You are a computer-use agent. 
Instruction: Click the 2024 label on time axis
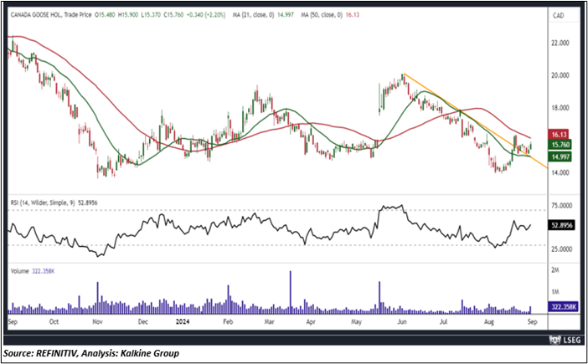click(x=183, y=322)
